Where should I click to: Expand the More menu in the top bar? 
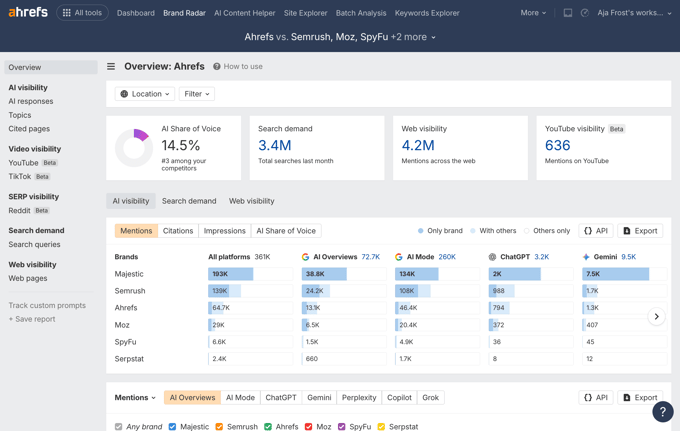533,13
